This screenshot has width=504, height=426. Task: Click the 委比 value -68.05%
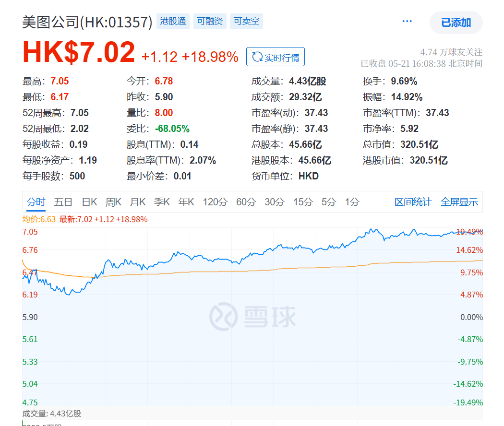[172, 129]
